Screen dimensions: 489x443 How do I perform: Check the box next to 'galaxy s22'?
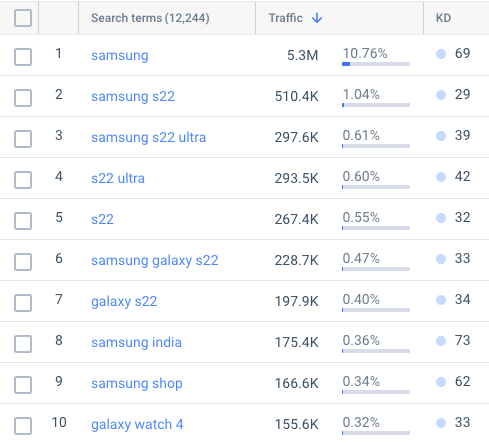pyautogui.click(x=23, y=303)
